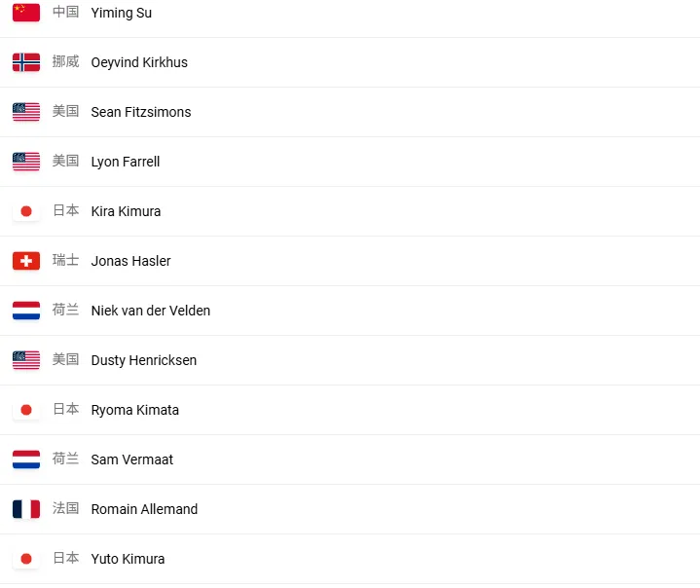Open Lyon Farrell's entry
The height and width of the screenshot is (588, 700).
(x=125, y=162)
